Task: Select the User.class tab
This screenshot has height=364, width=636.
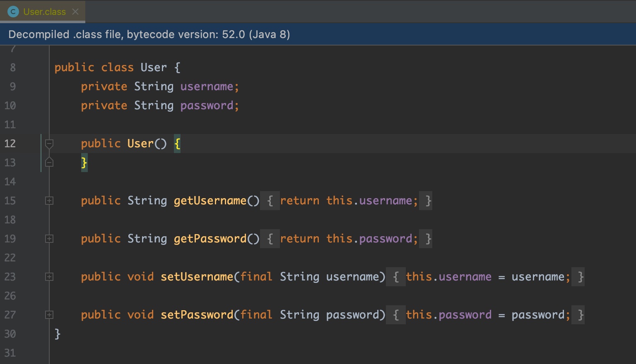Action: click(x=44, y=12)
